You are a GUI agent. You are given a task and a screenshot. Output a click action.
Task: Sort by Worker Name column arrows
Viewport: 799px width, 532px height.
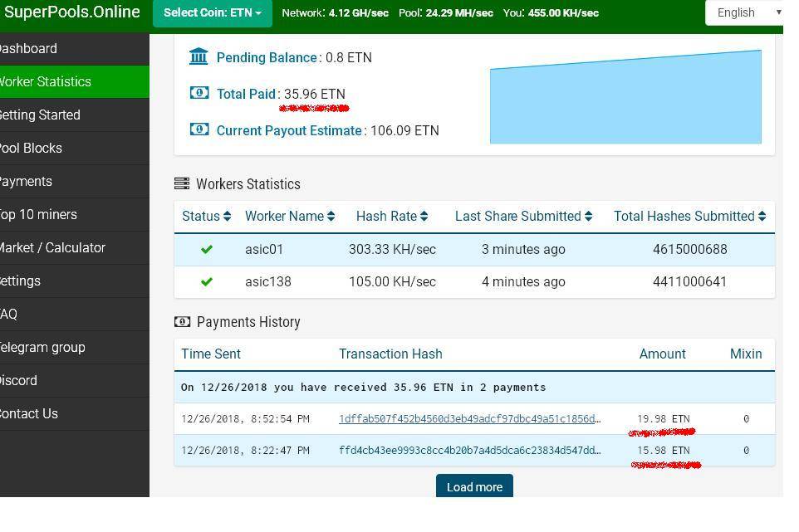331,217
